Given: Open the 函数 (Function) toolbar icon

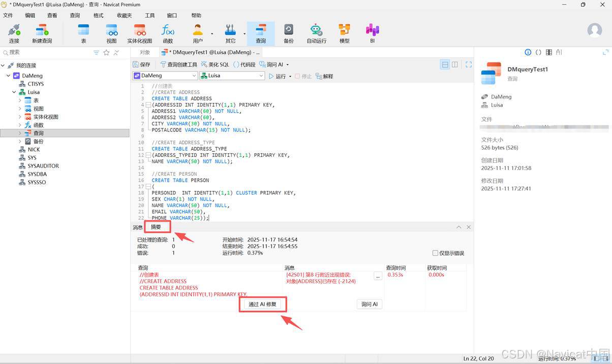Looking at the screenshot, I should click(168, 34).
